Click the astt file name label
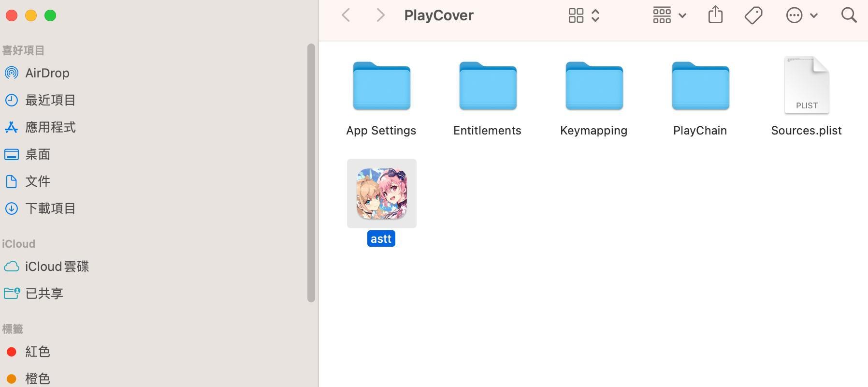The width and height of the screenshot is (868, 387). pos(381,238)
